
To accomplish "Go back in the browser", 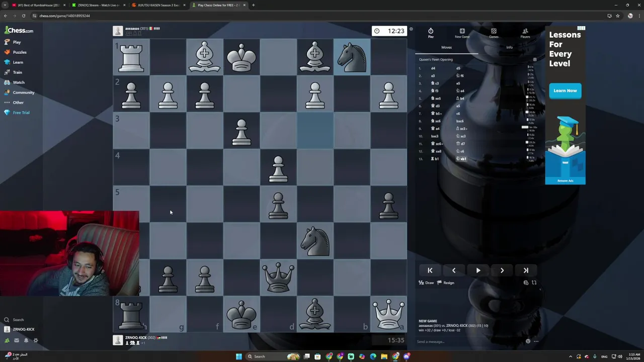I will (6, 16).
